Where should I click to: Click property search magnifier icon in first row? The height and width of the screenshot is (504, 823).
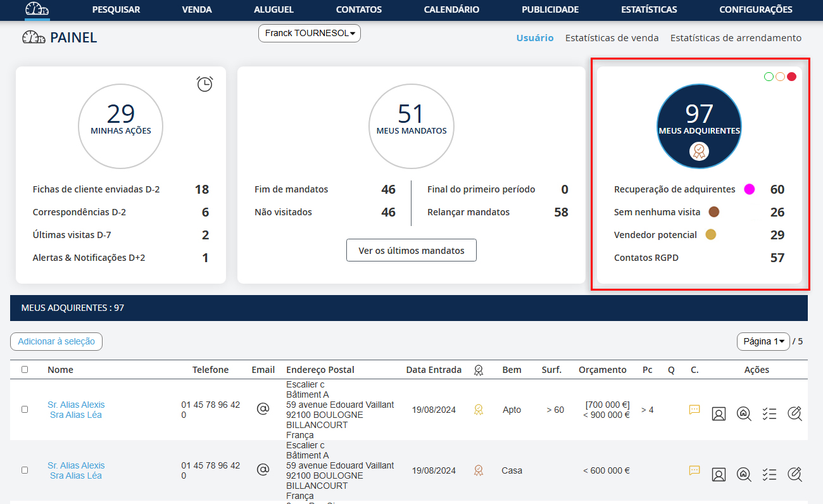click(x=744, y=413)
